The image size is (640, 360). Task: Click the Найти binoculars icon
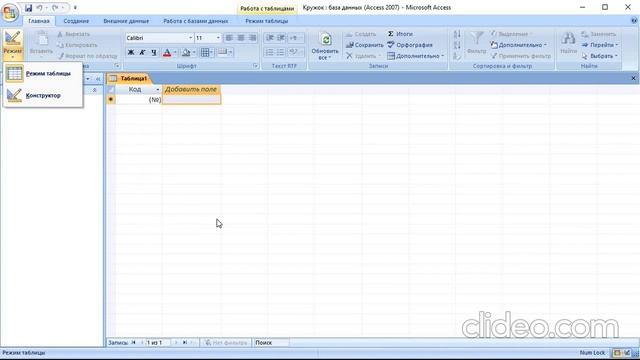tap(568, 39)
